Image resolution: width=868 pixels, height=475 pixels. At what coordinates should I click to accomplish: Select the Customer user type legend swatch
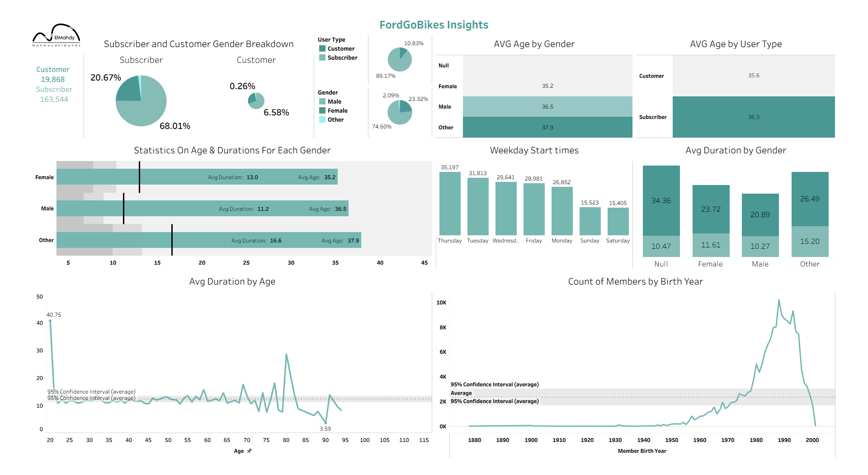322,48
